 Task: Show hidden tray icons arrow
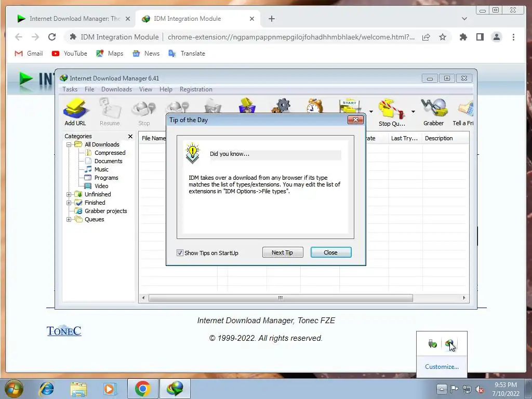[442, 389]
